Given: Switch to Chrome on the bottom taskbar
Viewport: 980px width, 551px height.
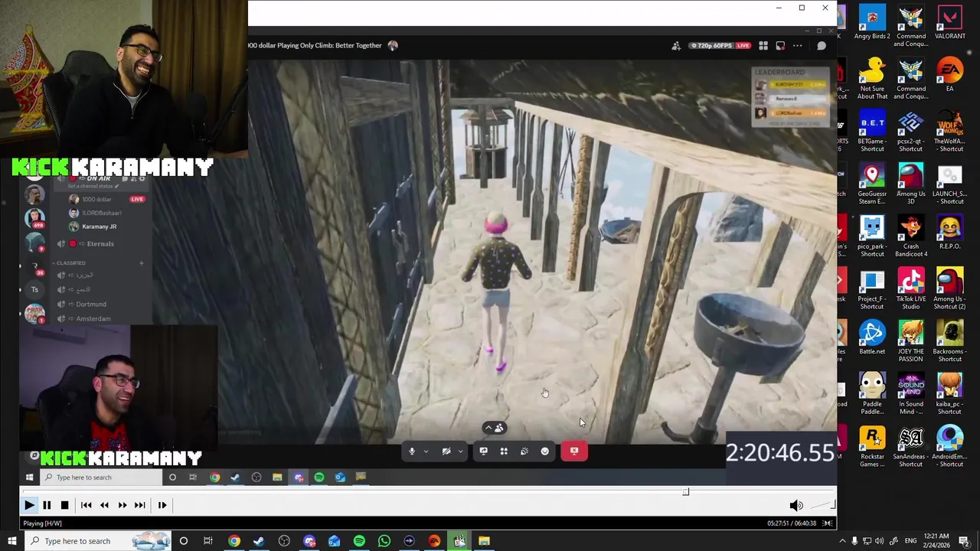Looking at the screenshot, I should [234, 541].
